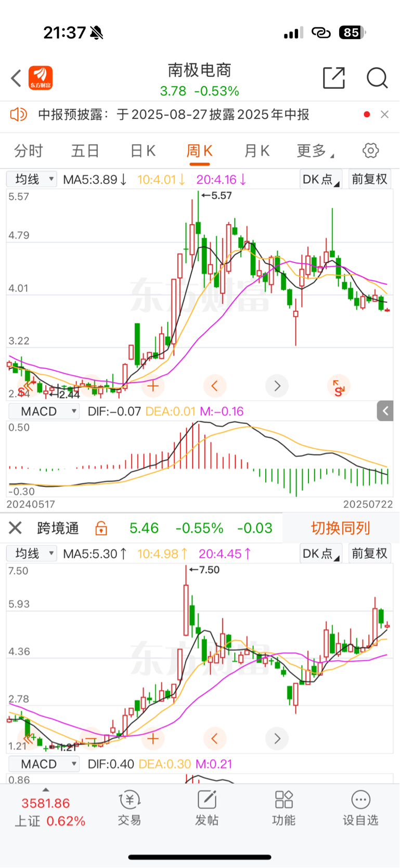
Task: Switch to the 月K tab
Action: point(257,151)
